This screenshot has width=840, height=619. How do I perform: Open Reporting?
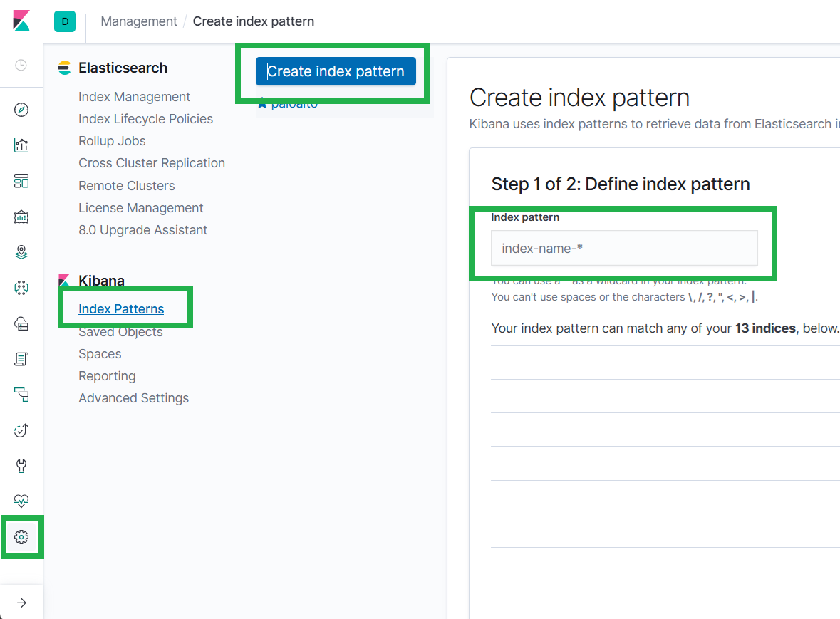[107, 376]
